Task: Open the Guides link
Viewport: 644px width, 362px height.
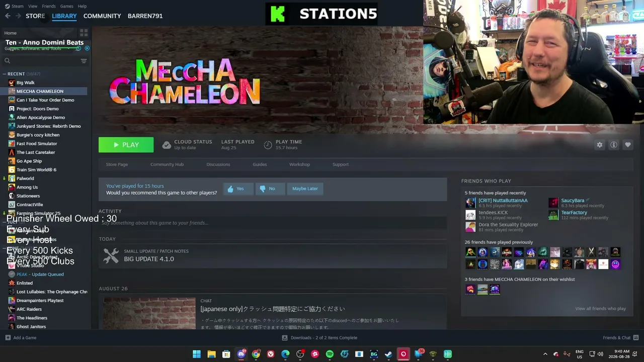Action: tap(260, 164)
